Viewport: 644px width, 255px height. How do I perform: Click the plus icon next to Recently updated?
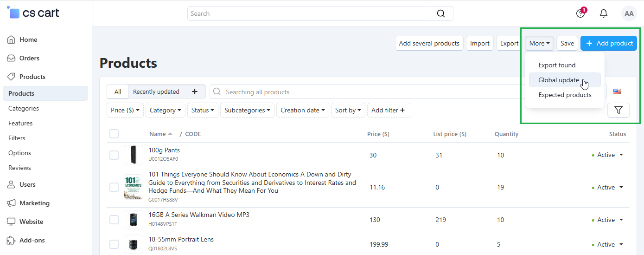coord(195,92)
